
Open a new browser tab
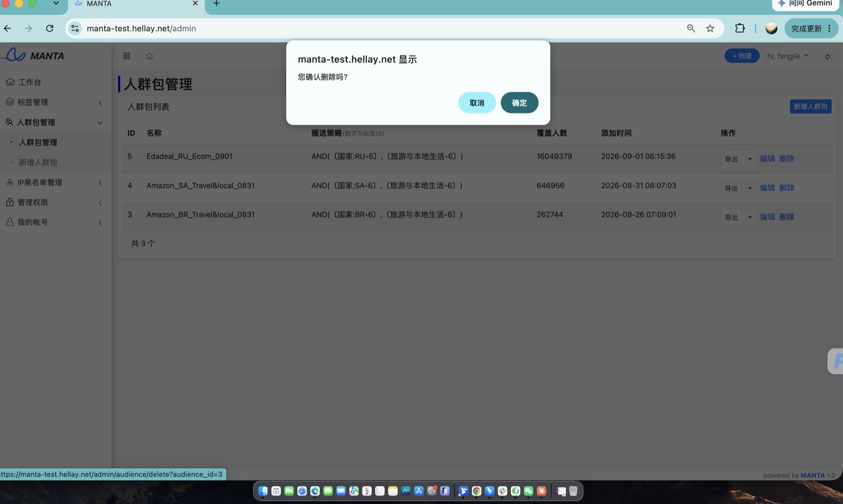tap(216, 4)
